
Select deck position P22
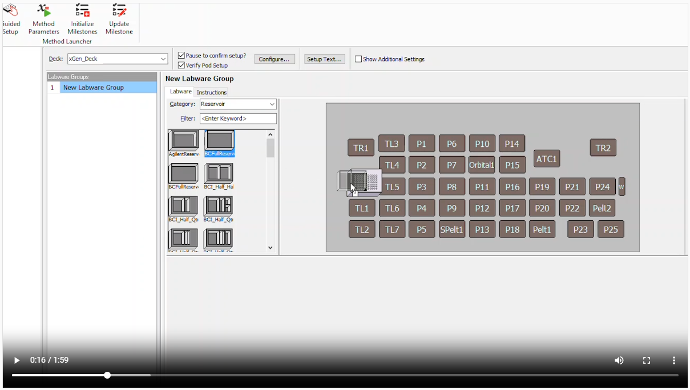572,208
